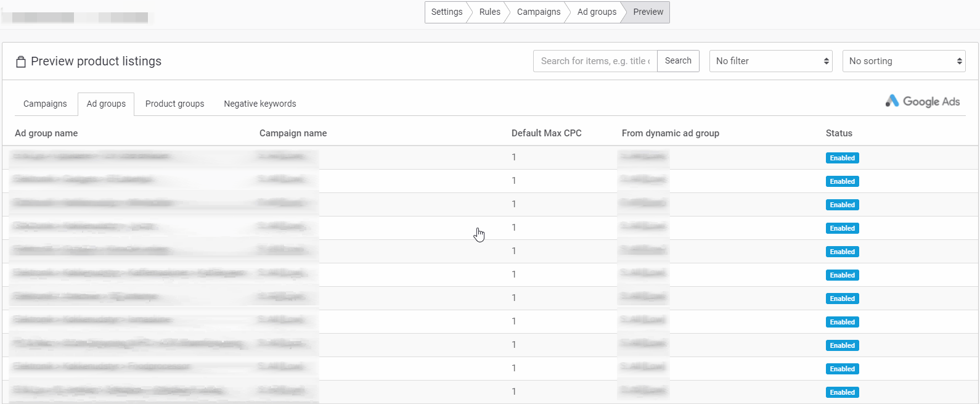Viewport: 980px width, 404px height.
Task: Focus the search for items field
Action: tap(595, 61)
